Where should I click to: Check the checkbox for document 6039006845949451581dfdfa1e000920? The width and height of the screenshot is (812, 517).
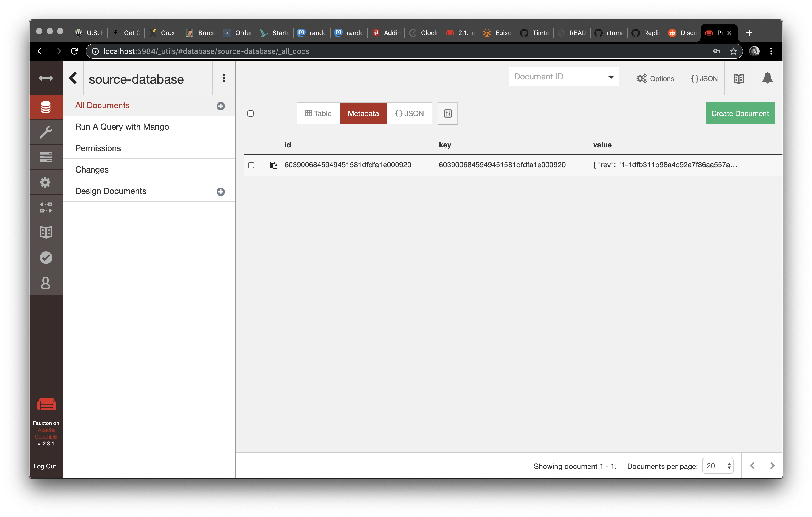251,165
